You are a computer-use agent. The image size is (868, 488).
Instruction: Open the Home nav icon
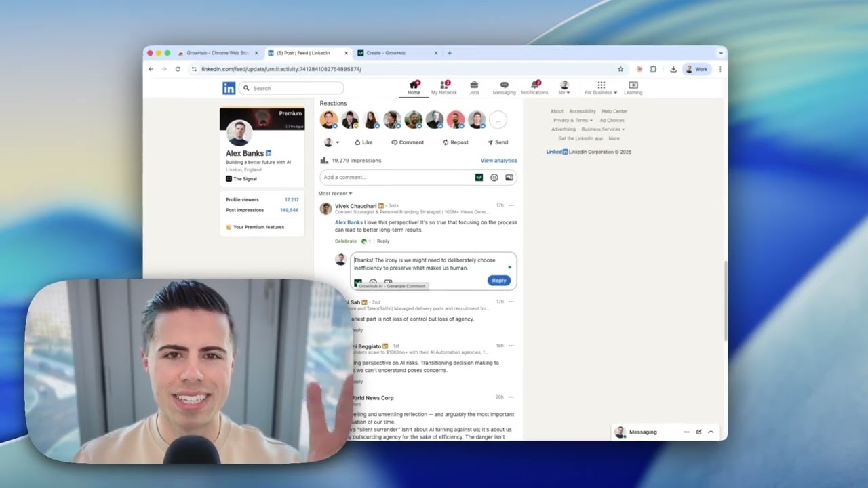(x=414, y=88)
